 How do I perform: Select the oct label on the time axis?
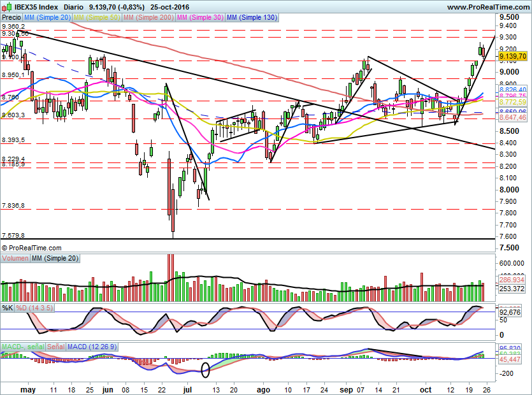[426, 389]
